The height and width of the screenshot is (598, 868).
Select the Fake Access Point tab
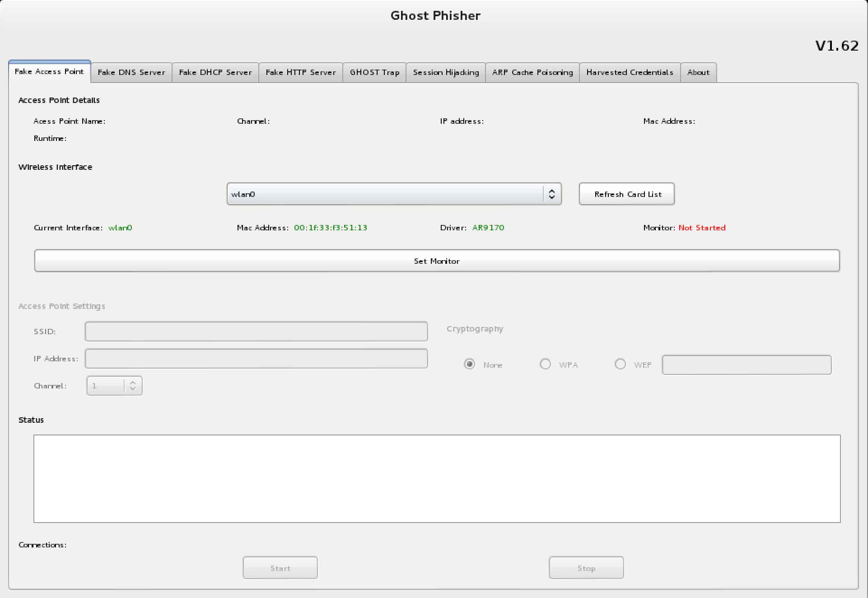pyautogui.click(x=49, y=72)
